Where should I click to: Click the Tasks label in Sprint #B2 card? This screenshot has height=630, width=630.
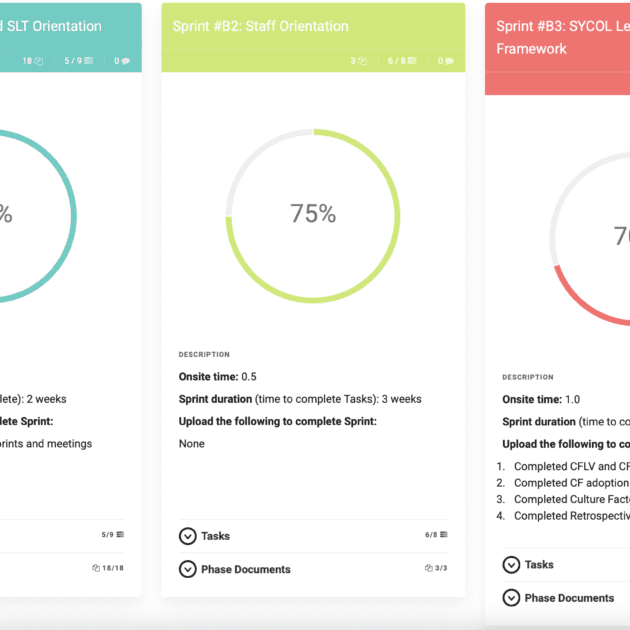[215, 536]
